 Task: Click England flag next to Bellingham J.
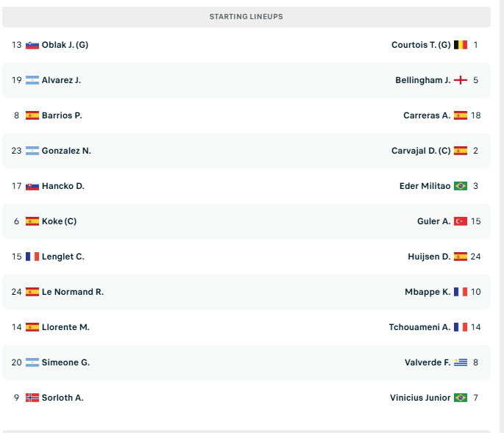coord(461,80)
